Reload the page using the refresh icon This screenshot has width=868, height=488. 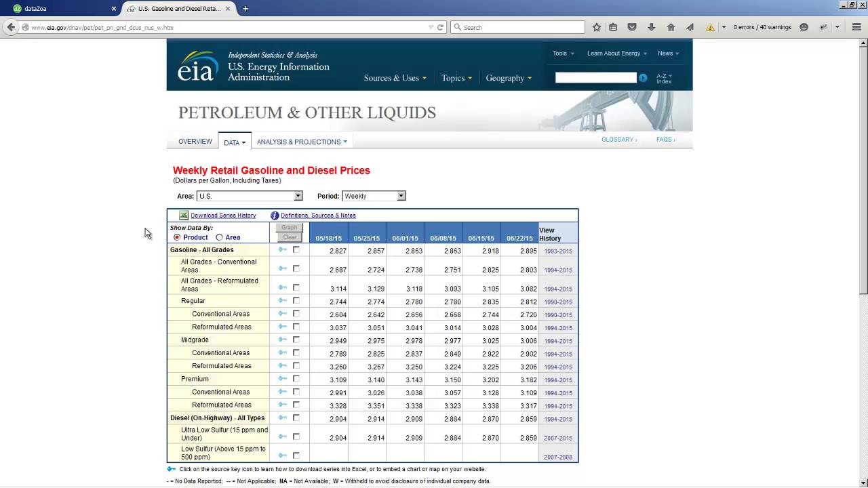coord(440,27)
